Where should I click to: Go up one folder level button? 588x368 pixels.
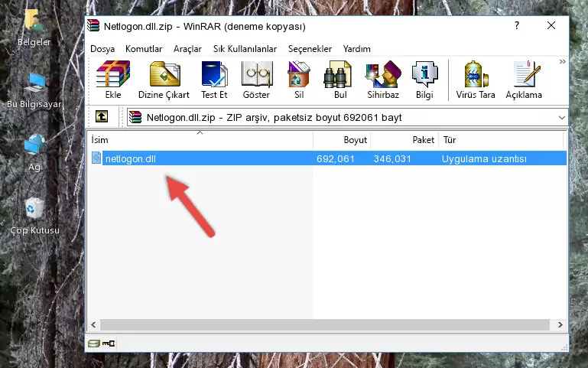pyautogui.click(x=102, y=116)
